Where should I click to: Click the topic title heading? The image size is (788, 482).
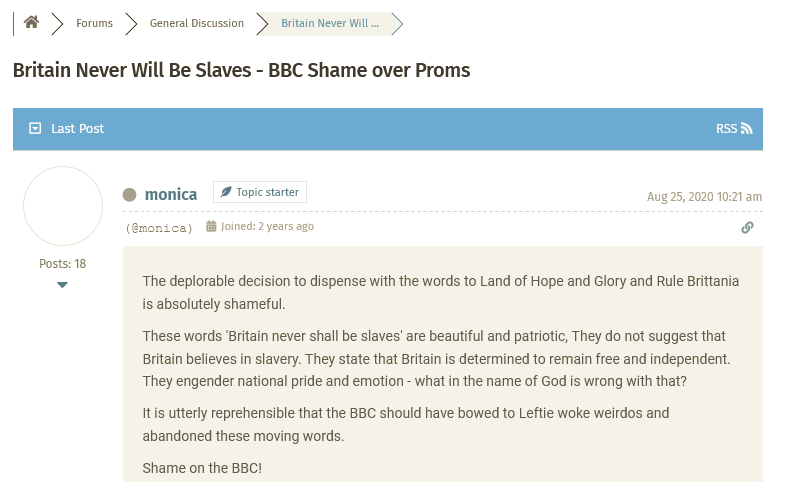click(x=241, y=70)
